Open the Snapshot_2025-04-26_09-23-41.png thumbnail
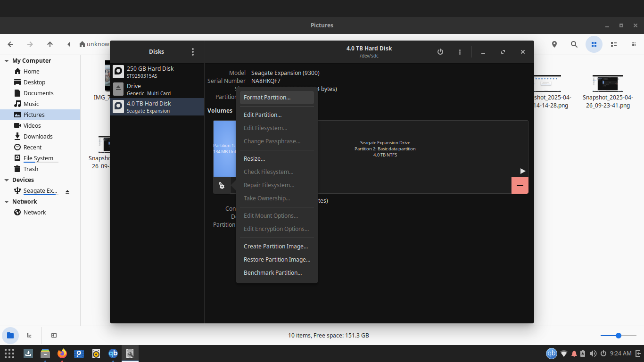The height and width of the screenshot is (362, 644). 607,84
